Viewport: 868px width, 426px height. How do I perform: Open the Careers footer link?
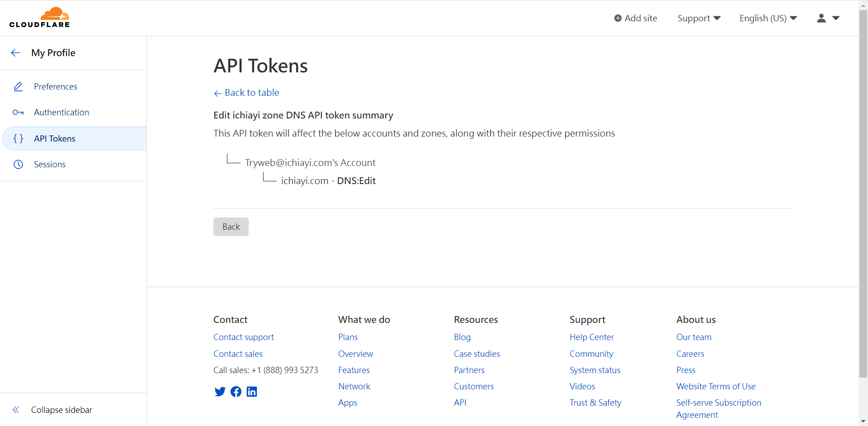pos(690,354)
